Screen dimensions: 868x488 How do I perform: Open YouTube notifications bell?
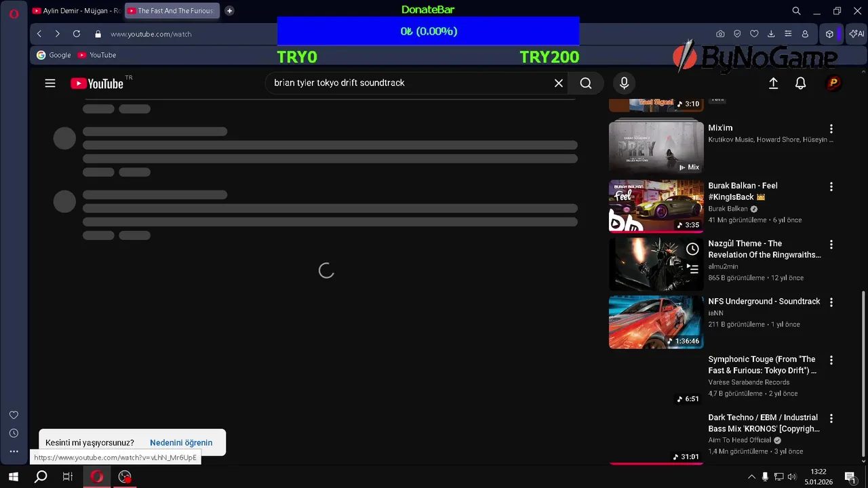[x=801, y=83]
